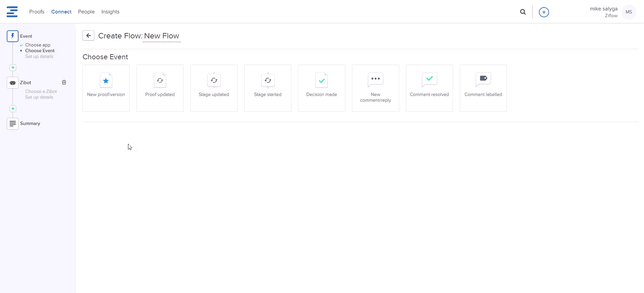This screenshot has height=293, width=644.
Task: Go back with the arrow button
Action: 89,36
